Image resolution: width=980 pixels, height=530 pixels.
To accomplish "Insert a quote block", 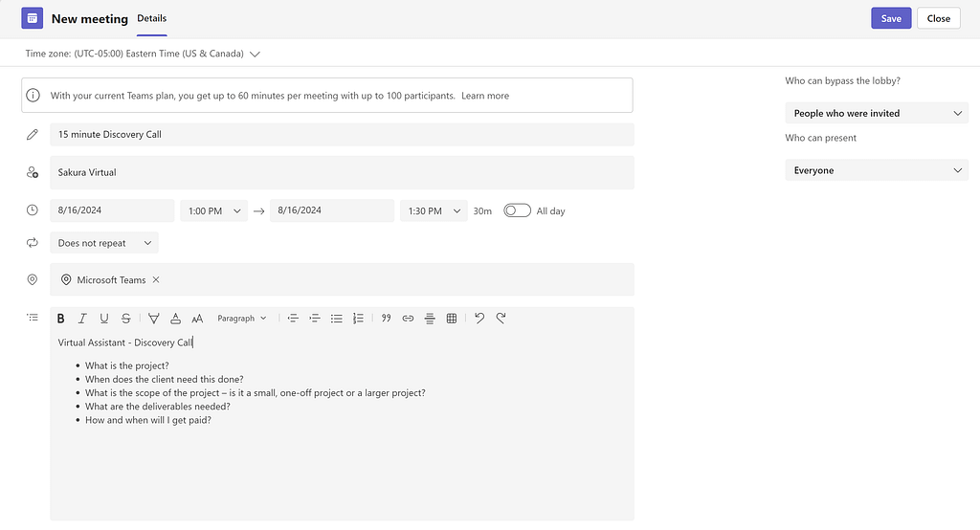I will click(x=386, y=319).
